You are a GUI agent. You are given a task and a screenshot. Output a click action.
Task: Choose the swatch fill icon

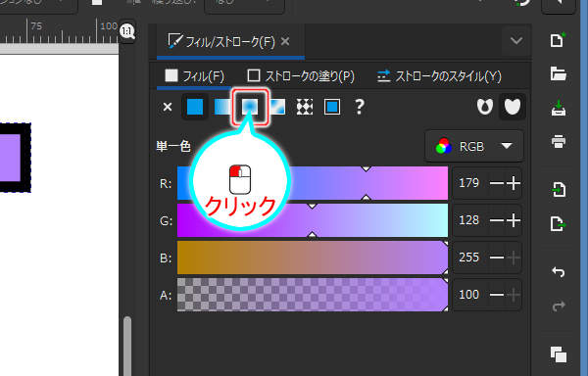332,107
